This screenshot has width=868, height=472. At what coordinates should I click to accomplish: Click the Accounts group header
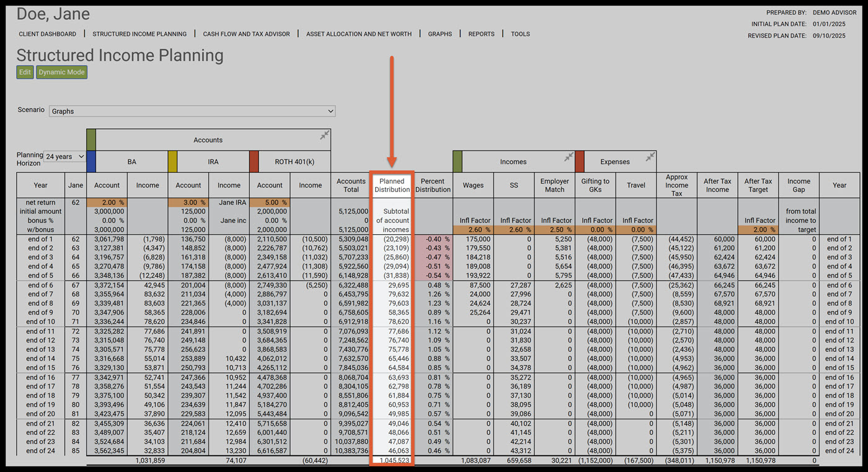click(x=208, y=140)
